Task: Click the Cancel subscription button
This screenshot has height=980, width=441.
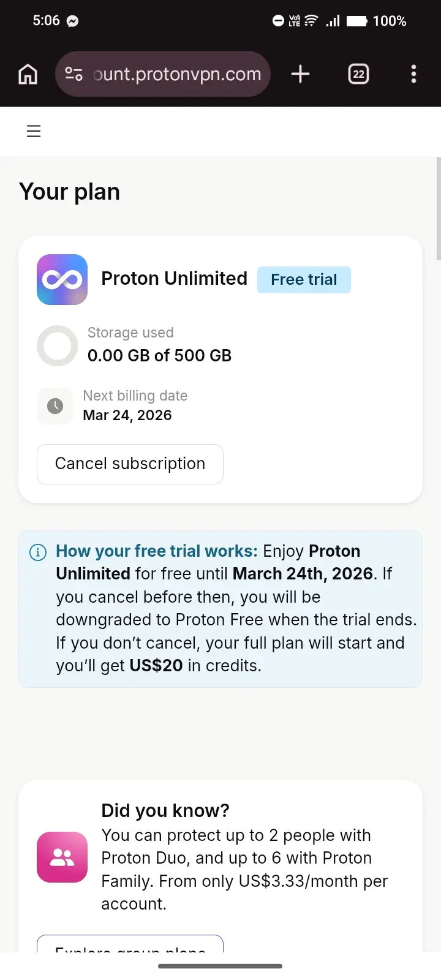Action: pos(130,464)
